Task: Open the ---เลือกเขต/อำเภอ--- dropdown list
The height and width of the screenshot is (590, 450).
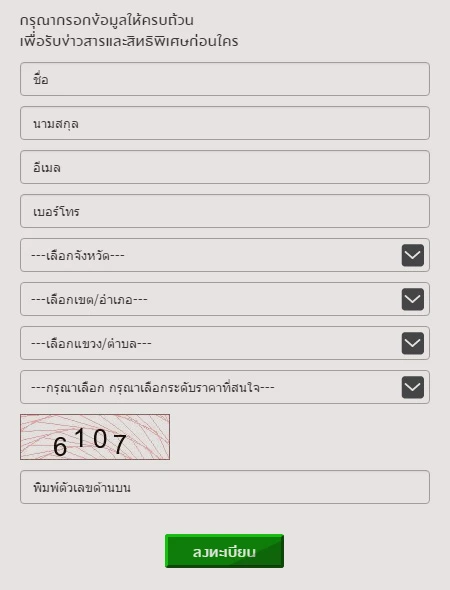Action: pos(225,299)
